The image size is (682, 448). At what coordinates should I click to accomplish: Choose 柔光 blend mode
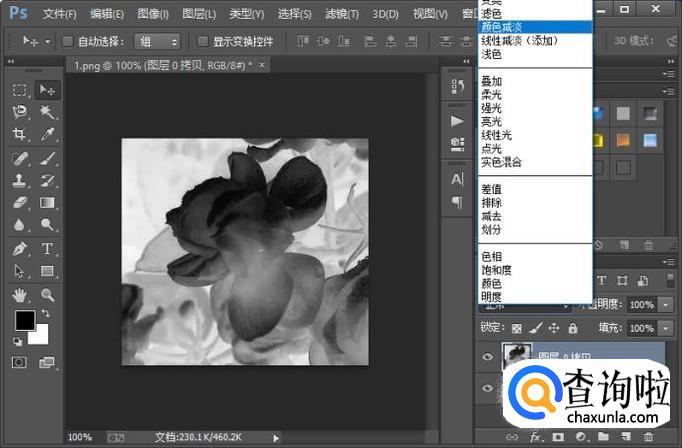click(x=535, y=94)
